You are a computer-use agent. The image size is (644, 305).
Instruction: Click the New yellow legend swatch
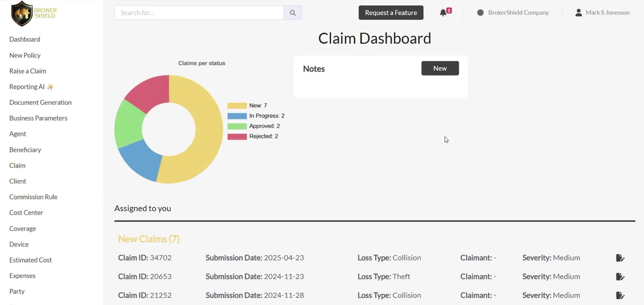(x=237, y=105)
